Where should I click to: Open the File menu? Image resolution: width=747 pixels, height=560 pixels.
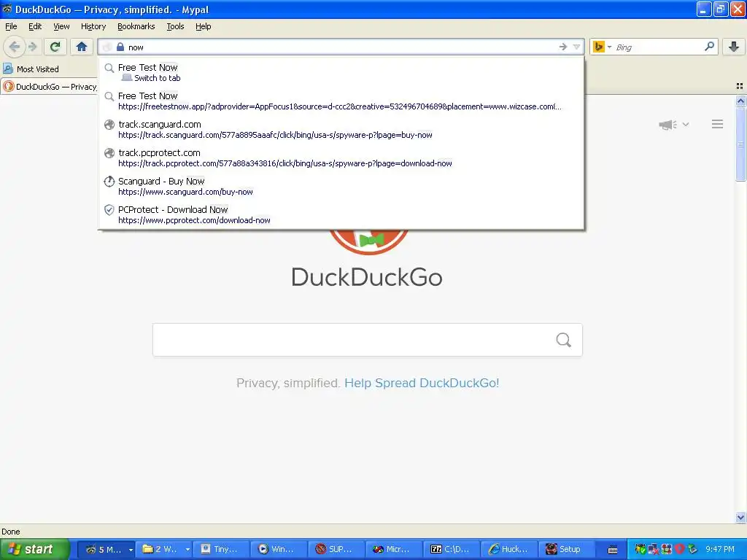11,26
